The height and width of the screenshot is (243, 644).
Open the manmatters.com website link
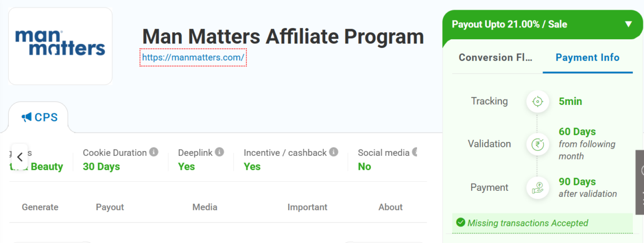pos(193,57)
